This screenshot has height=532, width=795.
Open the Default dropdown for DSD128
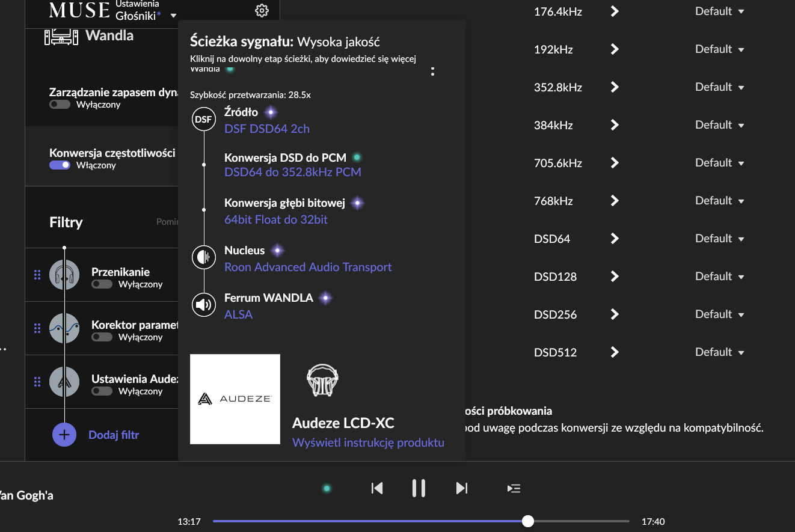coord(720,277)
